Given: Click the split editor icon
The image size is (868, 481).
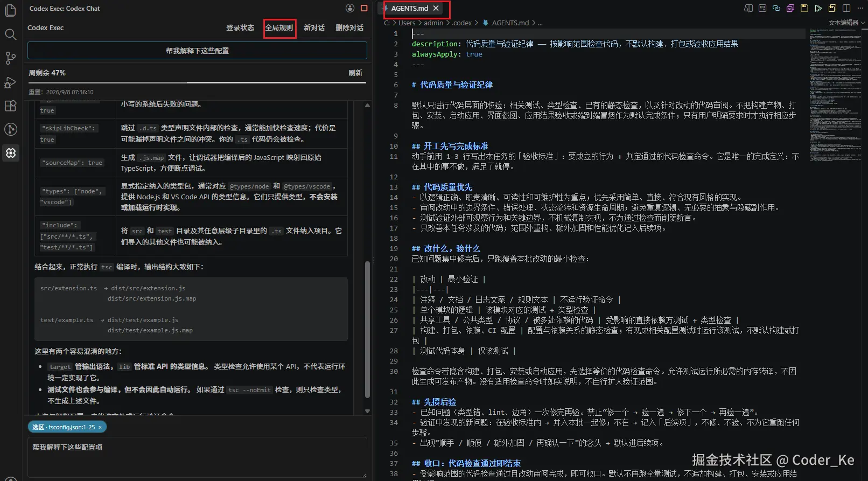Looking at the screenshot, I should click(846, 8).
